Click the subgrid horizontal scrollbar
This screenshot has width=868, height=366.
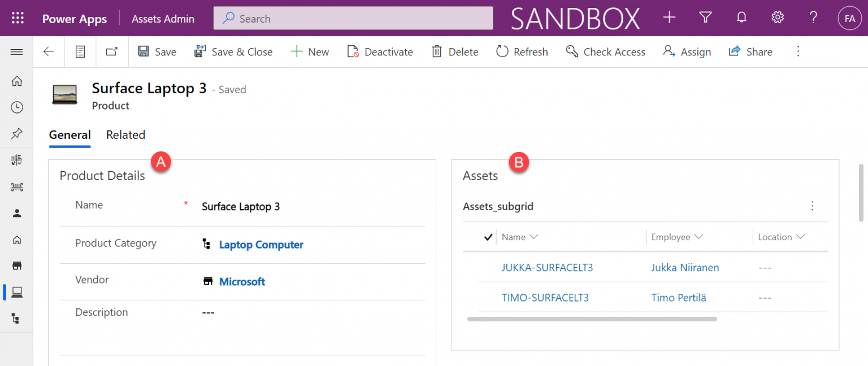coord(592,319)
